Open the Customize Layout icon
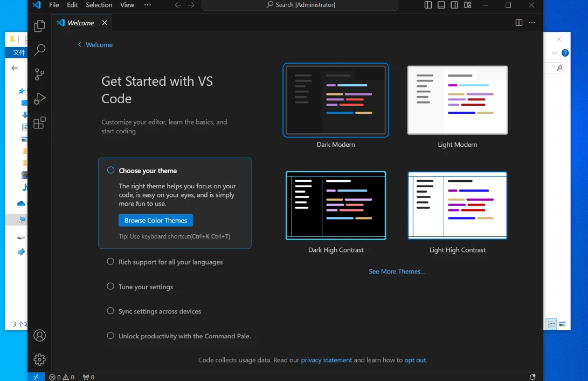Image resolution: width=588 pixels, height=381 pixels. click(468, 5)
